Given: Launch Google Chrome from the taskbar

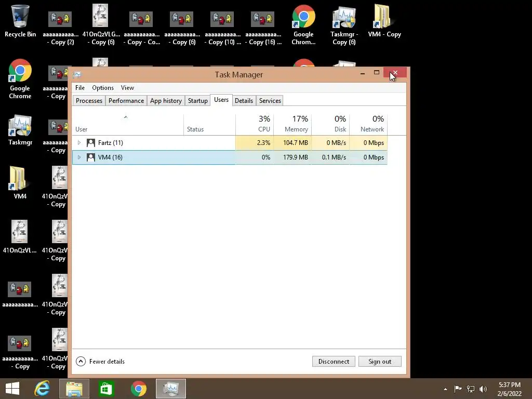Looking at the screenshot, I should pyautogui.click(x=138, y=389).
